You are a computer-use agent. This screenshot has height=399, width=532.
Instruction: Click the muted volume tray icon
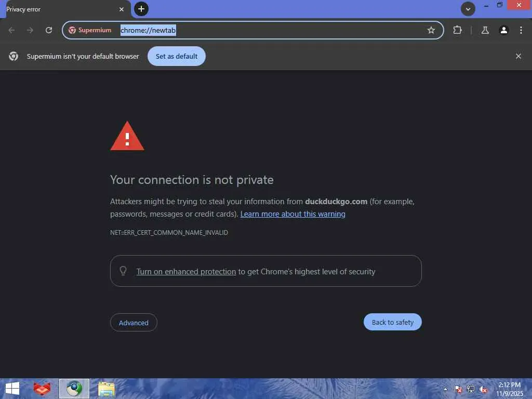pos(483,390)
